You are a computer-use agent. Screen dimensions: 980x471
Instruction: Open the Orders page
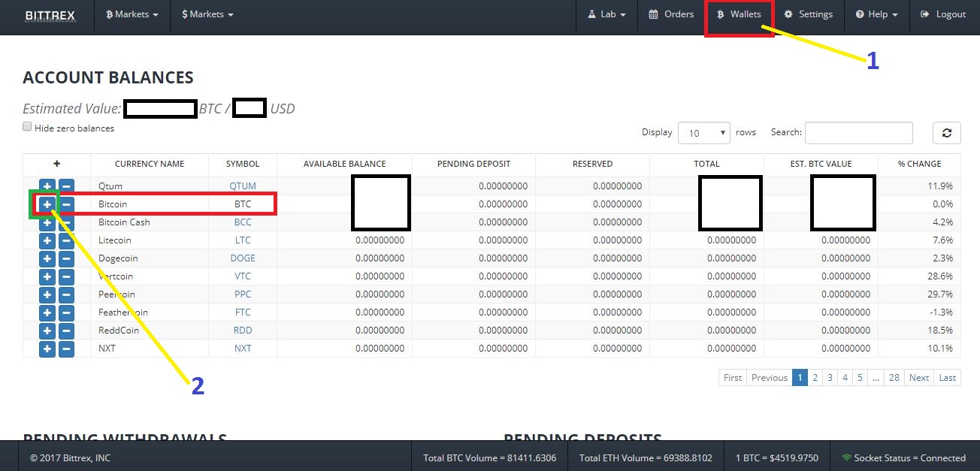(671, 14)
